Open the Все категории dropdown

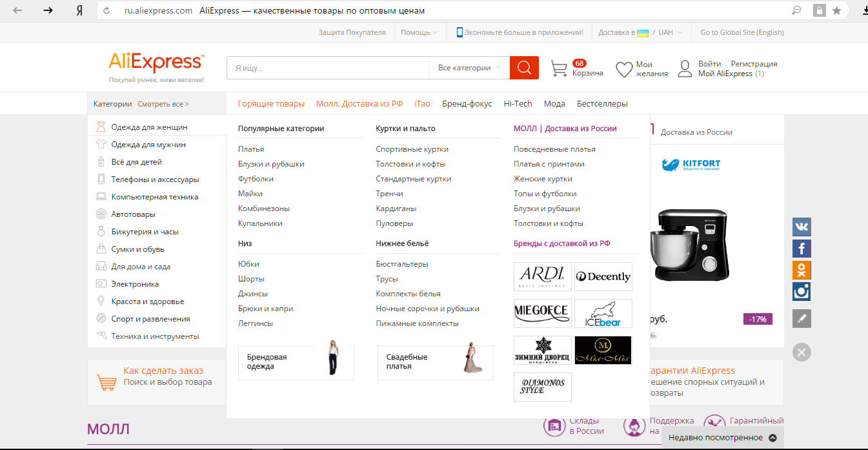[x=469, y=68]
